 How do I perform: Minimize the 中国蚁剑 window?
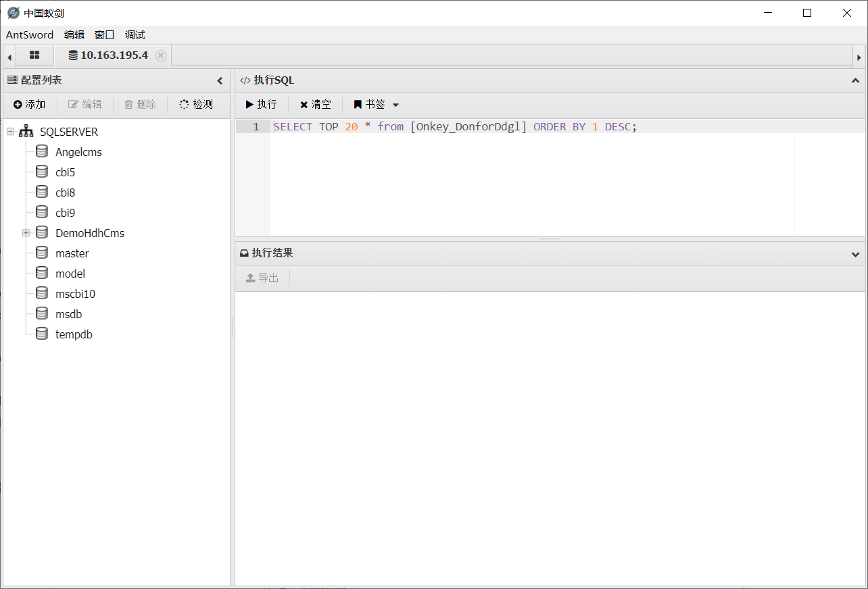[767, 13]
